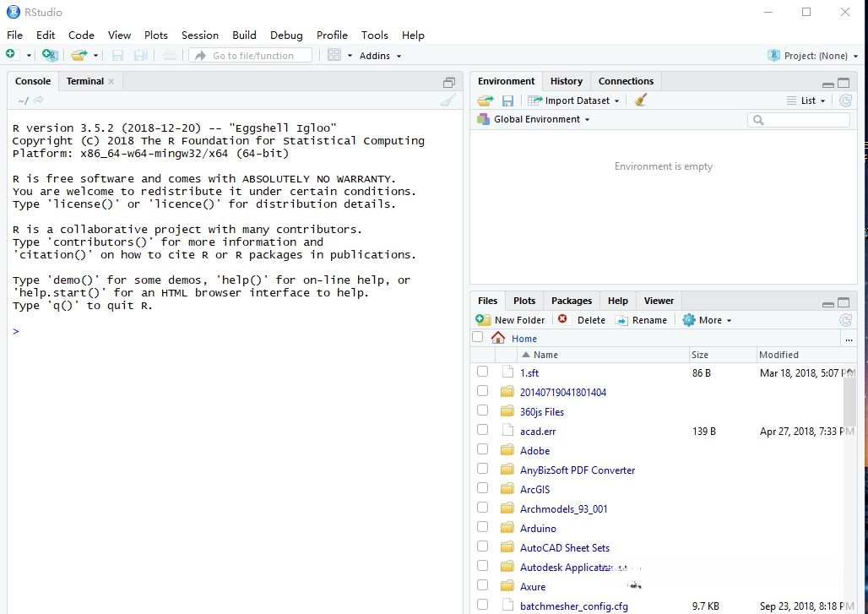
Task: Click the Save All documents icon
Action: 141,55
